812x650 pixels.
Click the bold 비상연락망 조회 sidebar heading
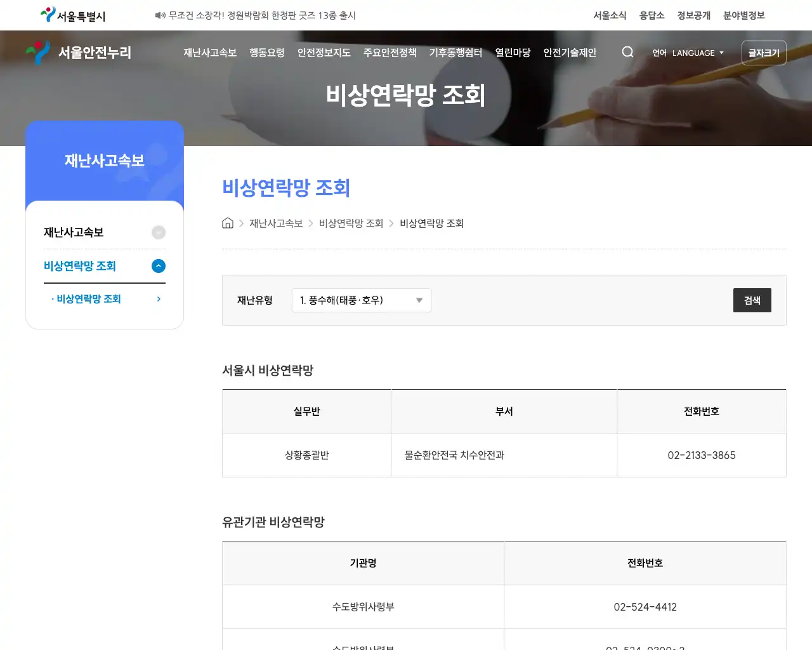80,266
